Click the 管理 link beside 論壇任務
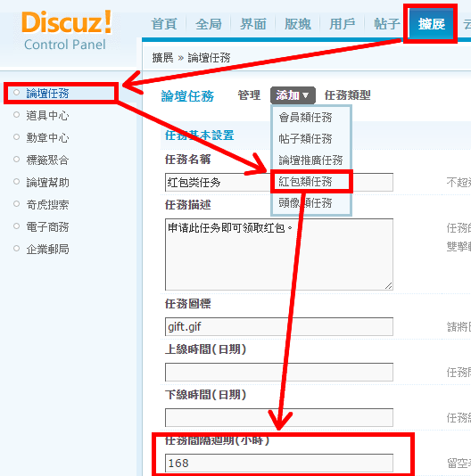Image resolution: width=471 pixels, height=476 pixels. (249, 95)
